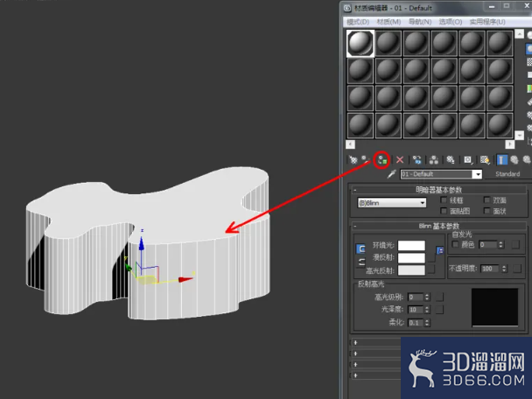Click 不透明度 value field showing 100
The width and height of the screenshot is (532, 399).
click(490, 269)
